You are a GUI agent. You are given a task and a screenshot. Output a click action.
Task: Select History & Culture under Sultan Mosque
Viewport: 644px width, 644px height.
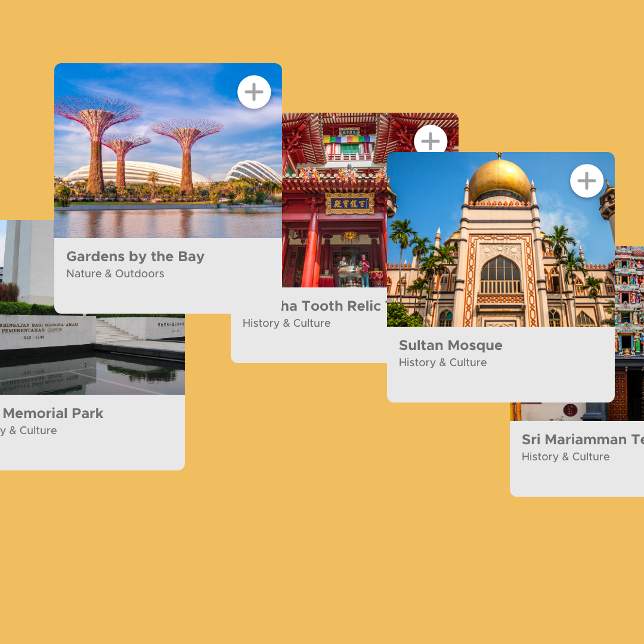tap(442, 362)
